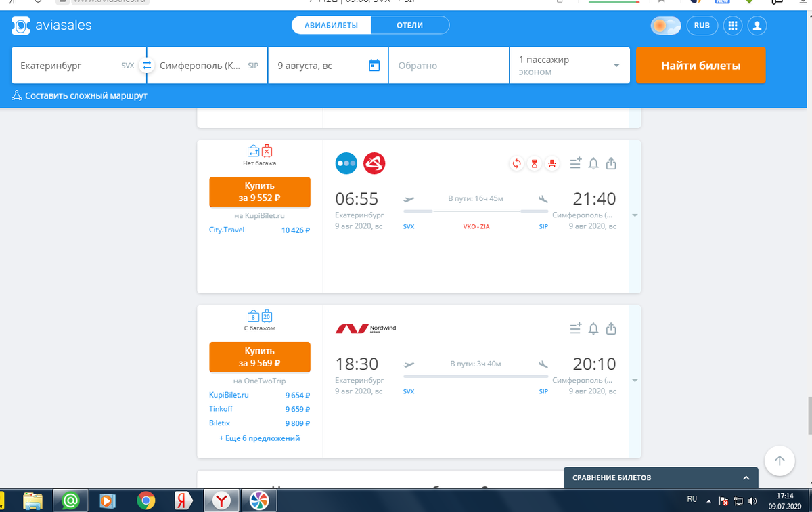Expand the Сравнение билетов panel
812x512 pixels.
tap(660, 477)
